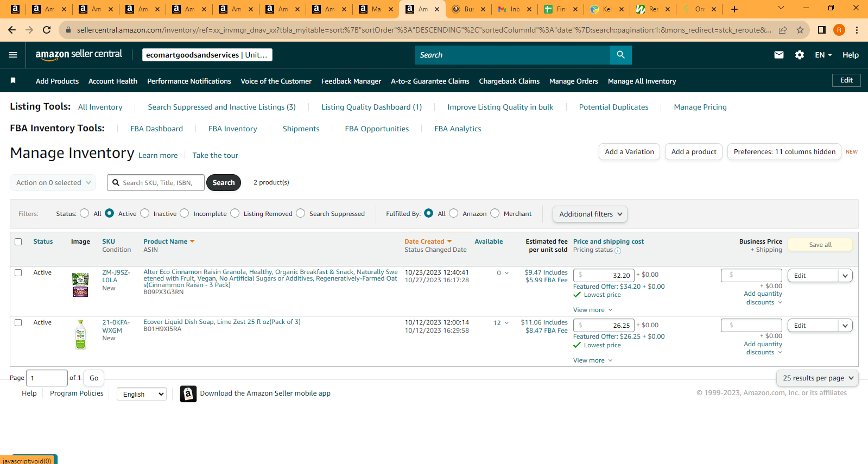This screenshot has height=464, width=868.
Task: Click the bookmark flag icon in the nav bar
Action: click(x=13, y=80)
